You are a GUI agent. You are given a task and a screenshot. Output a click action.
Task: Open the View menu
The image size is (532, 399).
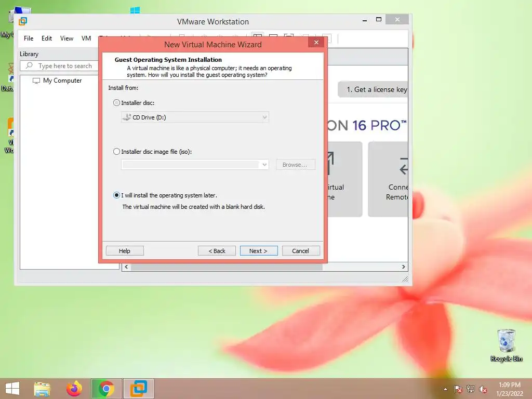point(66,38)
